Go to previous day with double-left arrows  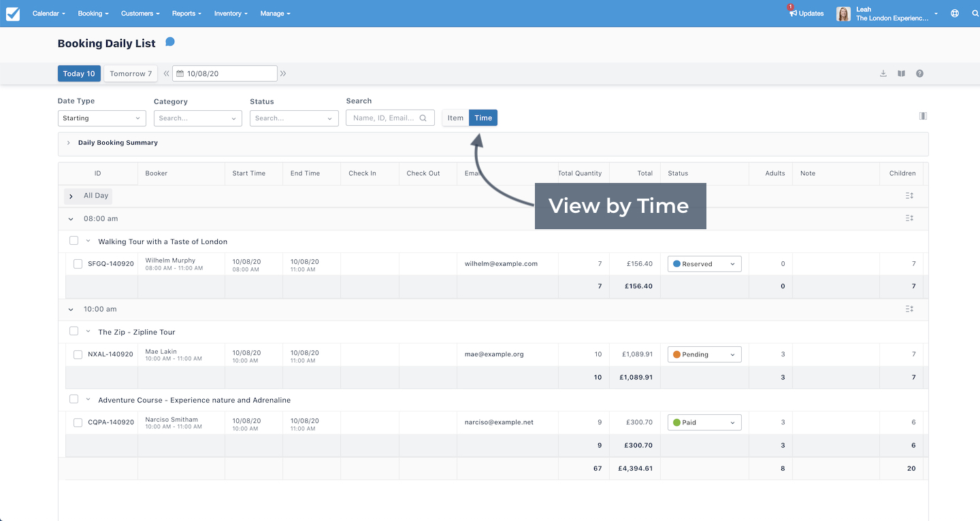point(166,73)
